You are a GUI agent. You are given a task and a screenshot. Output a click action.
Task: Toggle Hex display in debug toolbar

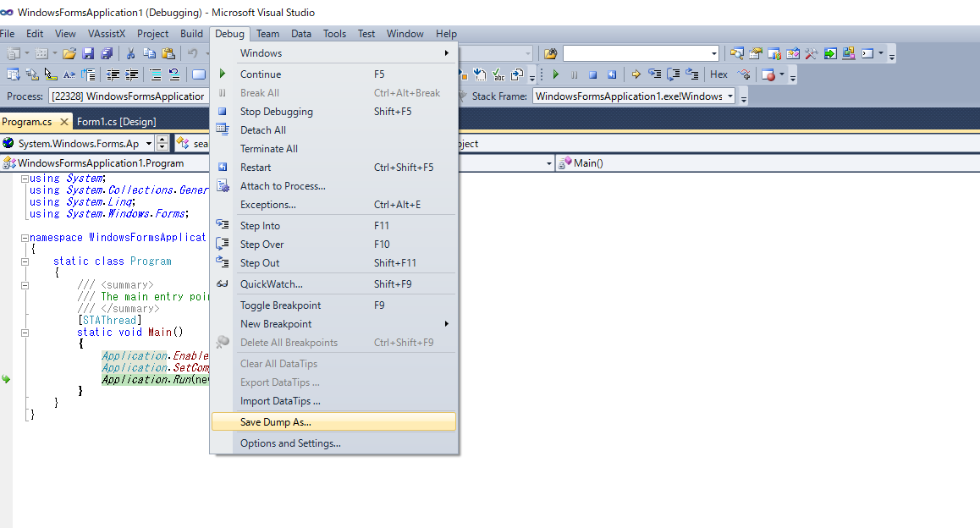[x=718, y=75]
